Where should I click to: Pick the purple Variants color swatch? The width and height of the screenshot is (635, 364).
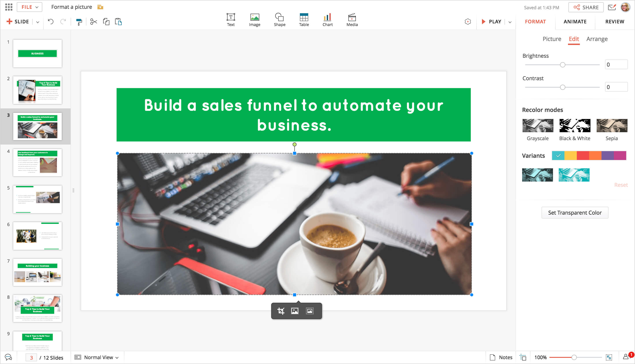point(607,156)
